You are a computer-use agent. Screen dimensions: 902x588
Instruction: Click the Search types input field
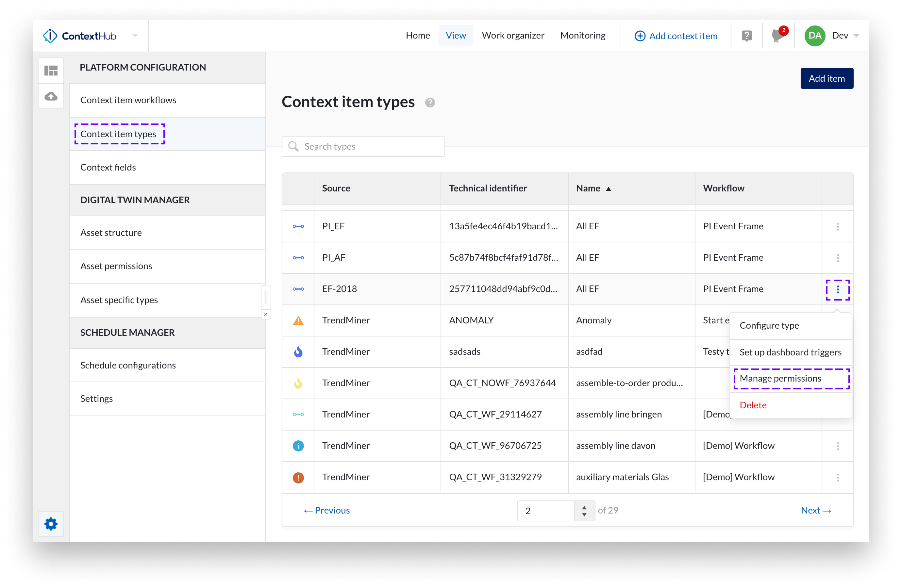363,147
